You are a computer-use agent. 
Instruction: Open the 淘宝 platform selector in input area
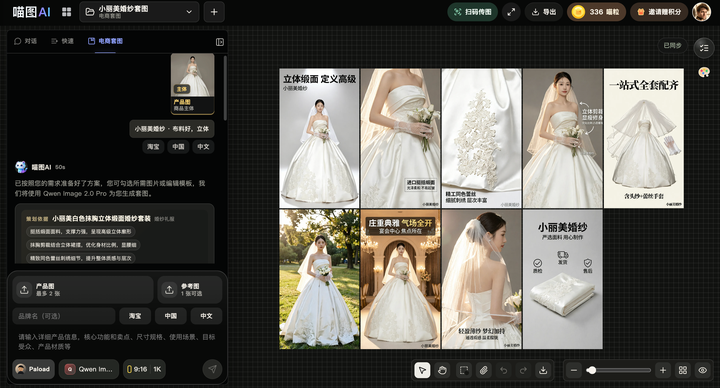tap(135, 316)
